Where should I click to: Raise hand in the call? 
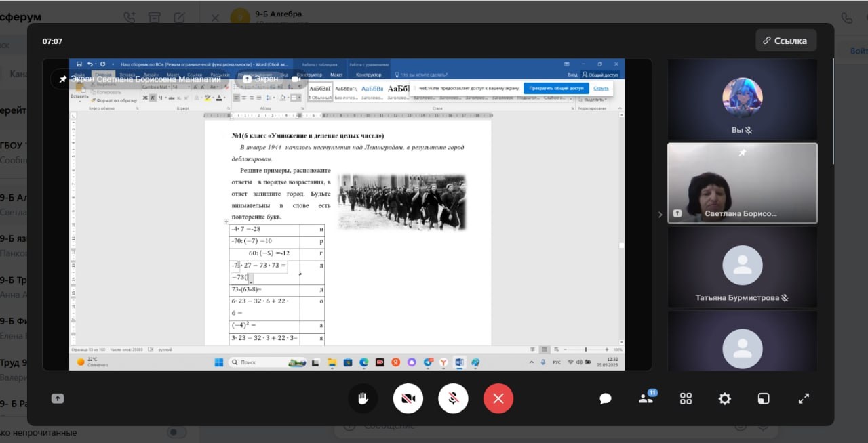pos(363,398)
